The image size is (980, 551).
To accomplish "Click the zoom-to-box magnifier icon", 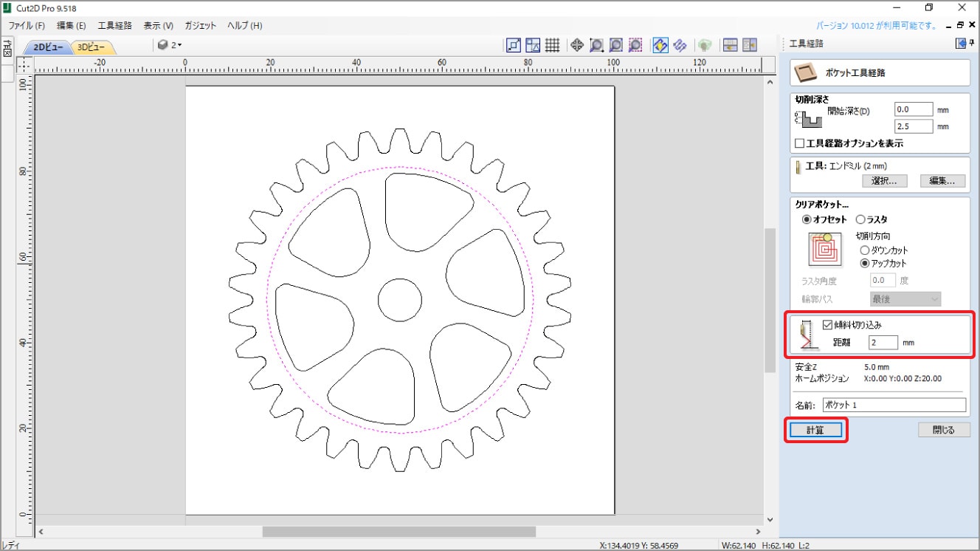I will coord(596,45).
